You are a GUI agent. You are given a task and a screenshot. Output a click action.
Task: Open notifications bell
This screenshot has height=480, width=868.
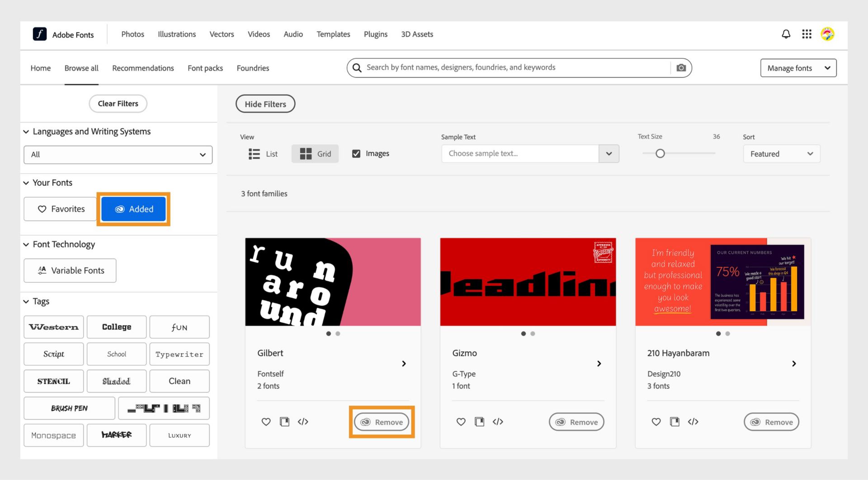click(786, 34)
